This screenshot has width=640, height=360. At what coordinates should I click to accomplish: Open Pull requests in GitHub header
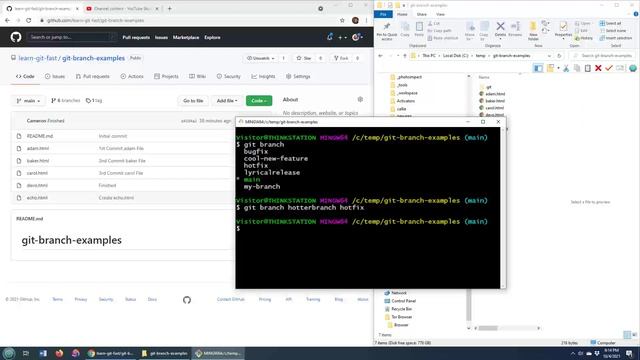click(136, 38)
